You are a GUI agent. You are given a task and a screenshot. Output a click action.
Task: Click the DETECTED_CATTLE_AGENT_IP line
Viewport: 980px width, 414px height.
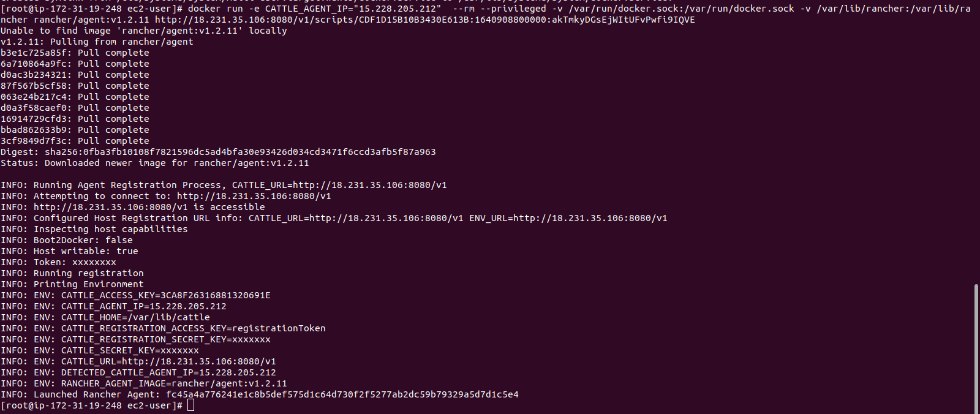pos(138,372)
